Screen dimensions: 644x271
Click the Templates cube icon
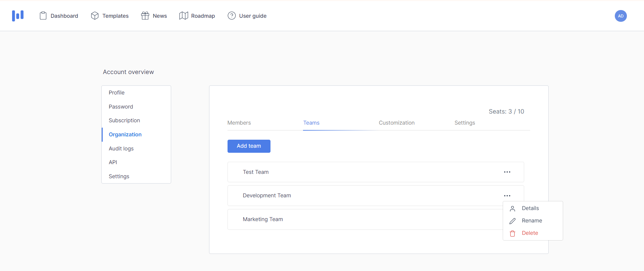point(95,16)
